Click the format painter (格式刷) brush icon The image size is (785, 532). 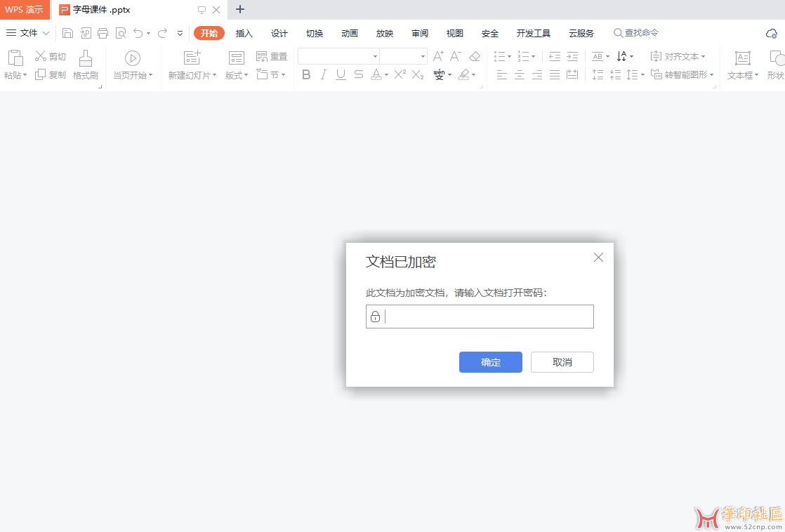[86, 58]
